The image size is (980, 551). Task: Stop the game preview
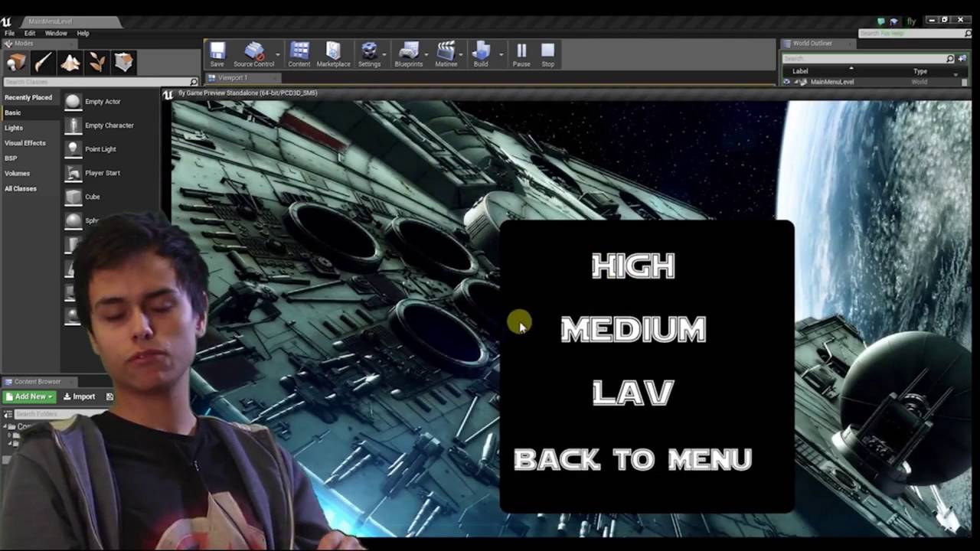click(x=548, y=51)
